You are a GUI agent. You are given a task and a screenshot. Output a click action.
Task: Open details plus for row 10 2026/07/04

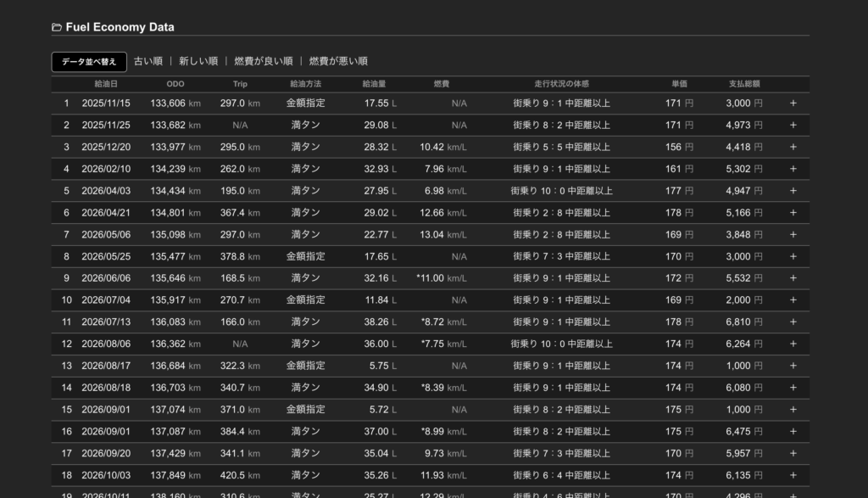click(x=793, y=300)
